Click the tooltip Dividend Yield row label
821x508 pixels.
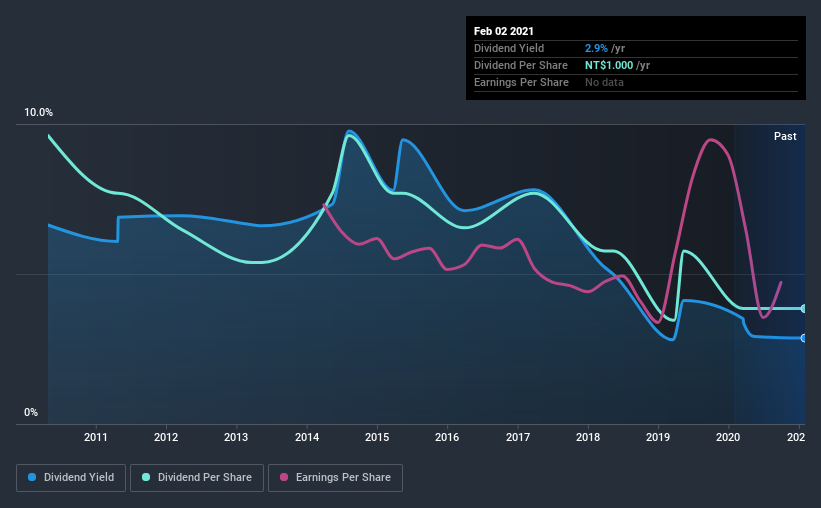coord(509,48)
